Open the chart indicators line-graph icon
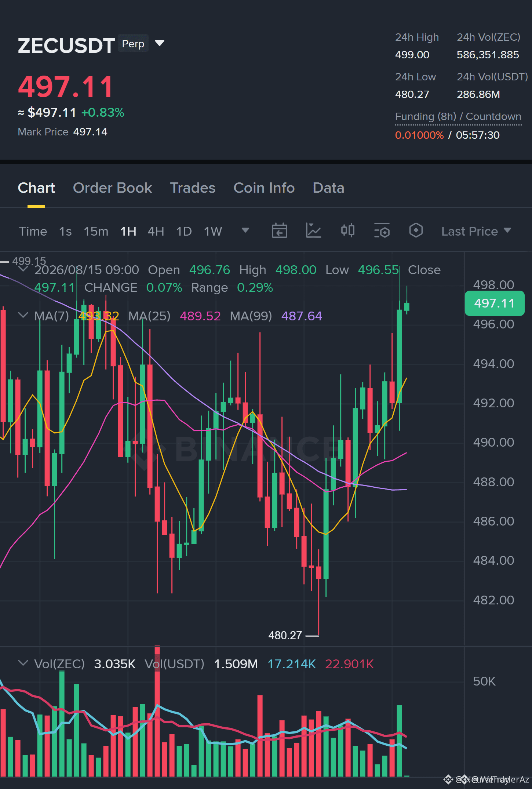532x789 pixels. tap(313, 231)
